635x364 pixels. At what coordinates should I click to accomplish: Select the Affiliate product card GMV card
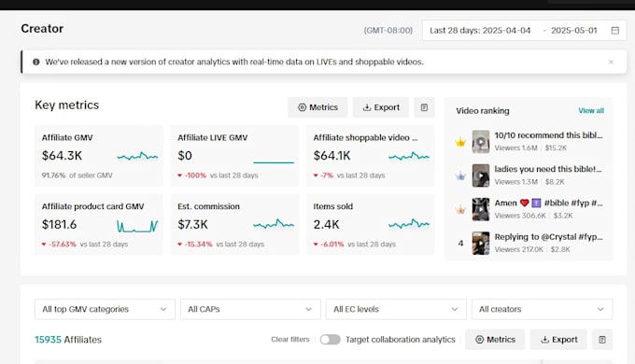pyautogui.click(x=99, y=225)
